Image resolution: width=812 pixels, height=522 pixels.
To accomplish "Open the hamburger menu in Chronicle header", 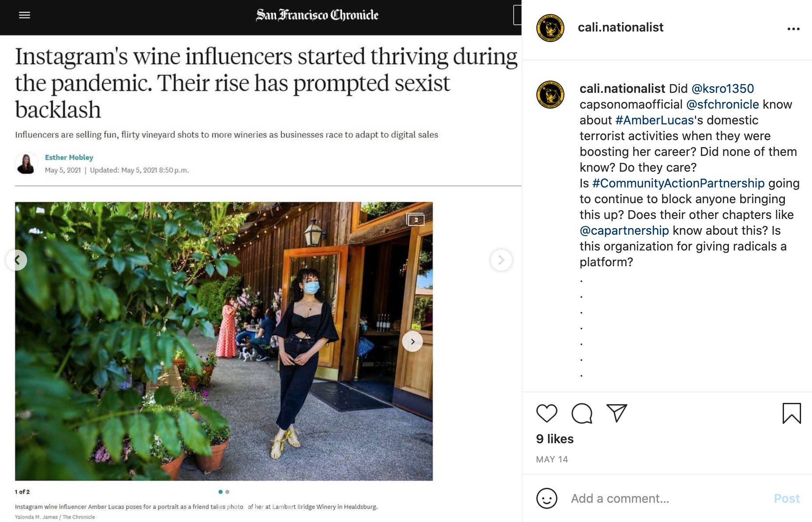I will click(24, 15).
